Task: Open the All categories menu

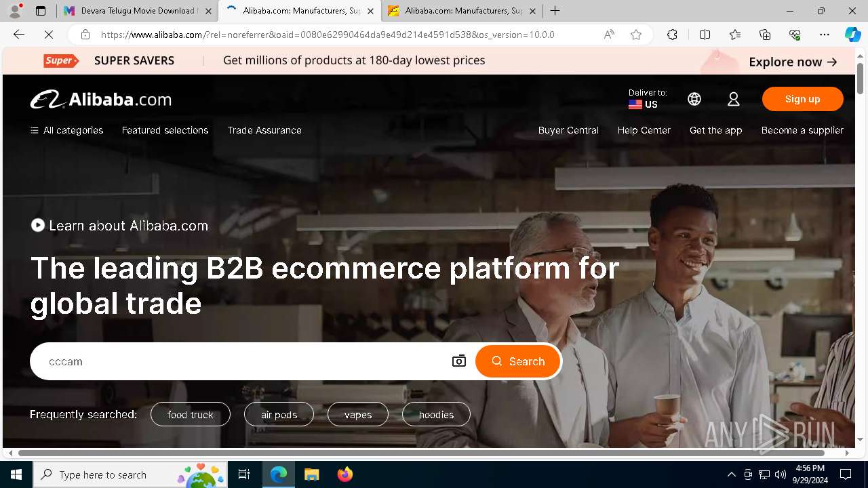Action: pyautogui.click(x=66, y=130)
